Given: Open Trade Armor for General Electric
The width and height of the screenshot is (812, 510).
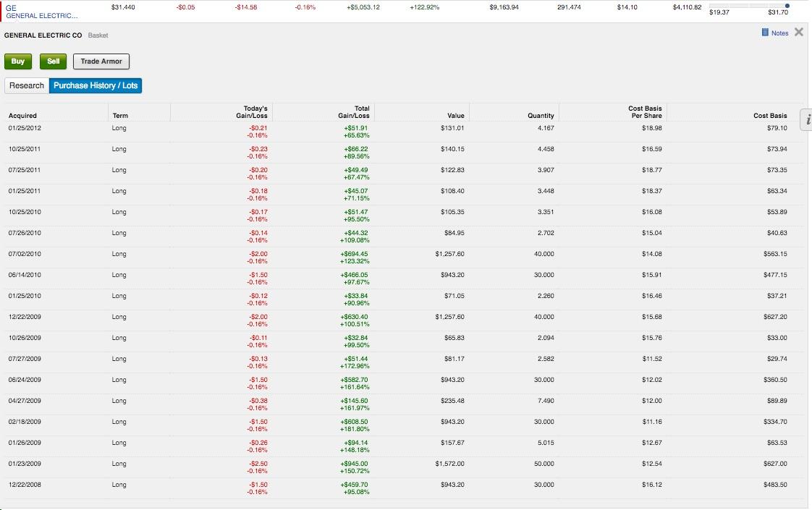Looking at the screenshot, I should coord(101,61).
